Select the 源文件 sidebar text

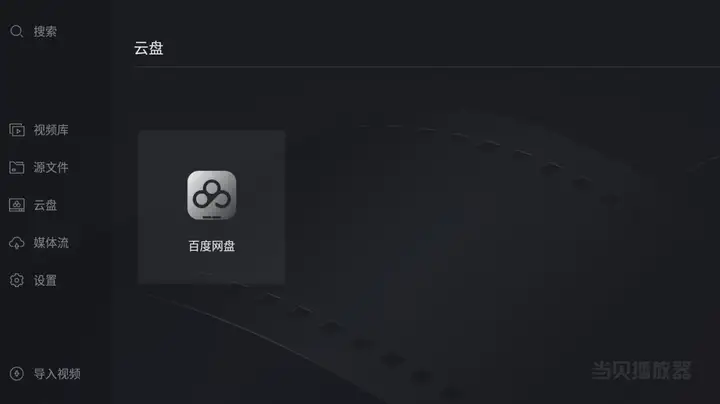[51, 168]
